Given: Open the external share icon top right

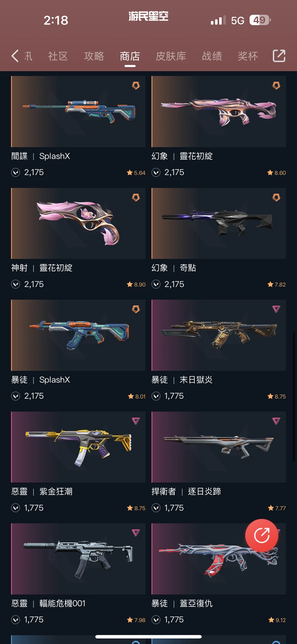Looking at the screenshot, I should [x=279, y=56].
